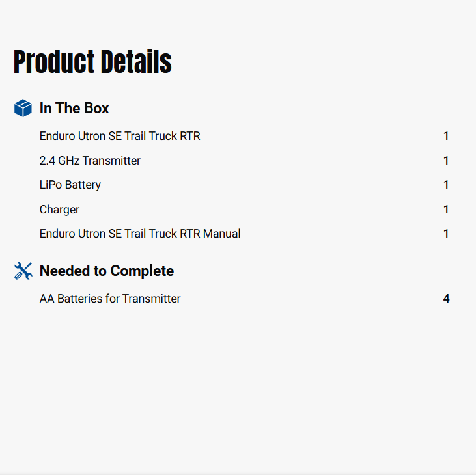Click quantity 4 next to AA Batteries
The height and width of the screenshot is (475, 476).
446,299
